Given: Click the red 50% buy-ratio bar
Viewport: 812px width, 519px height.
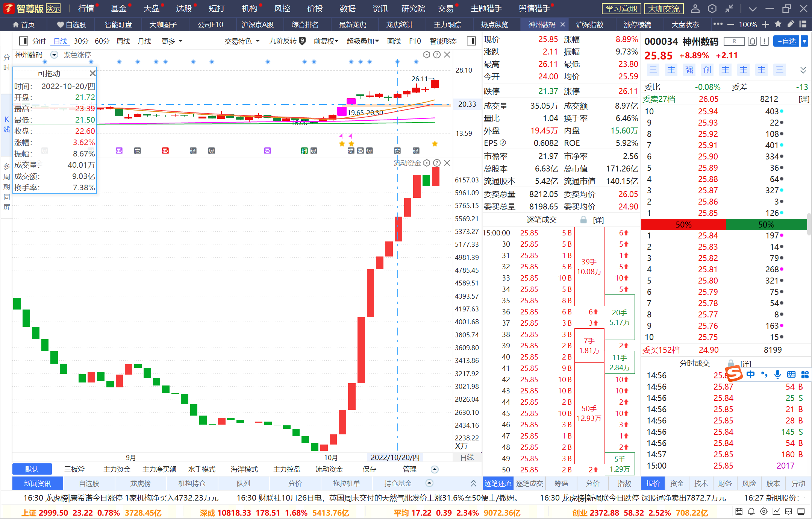Looking at the screenshot, I should [x=683, y=225].
